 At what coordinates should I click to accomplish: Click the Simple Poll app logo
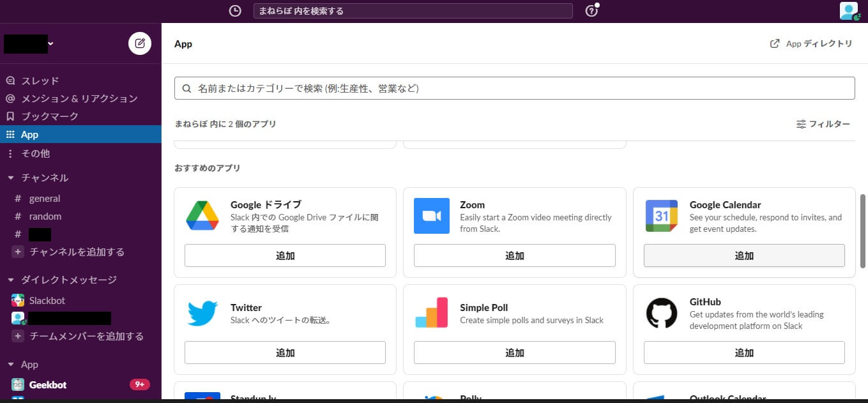(432, 313)
